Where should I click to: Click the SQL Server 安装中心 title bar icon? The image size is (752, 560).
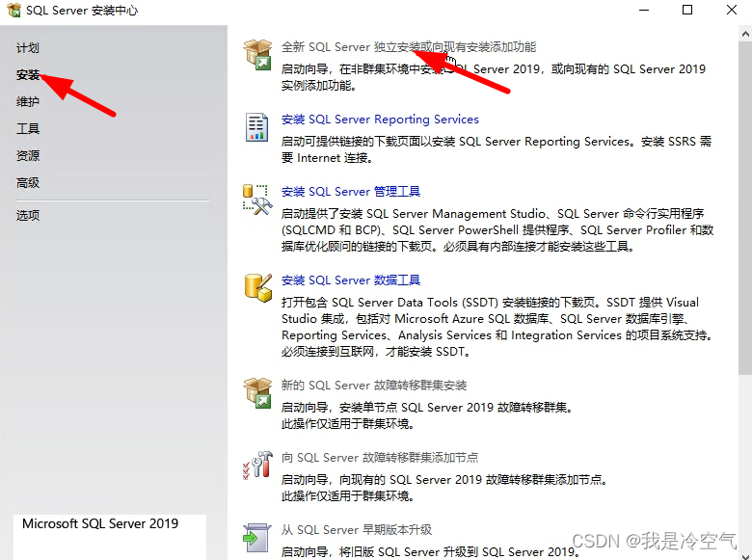point(13,10)
